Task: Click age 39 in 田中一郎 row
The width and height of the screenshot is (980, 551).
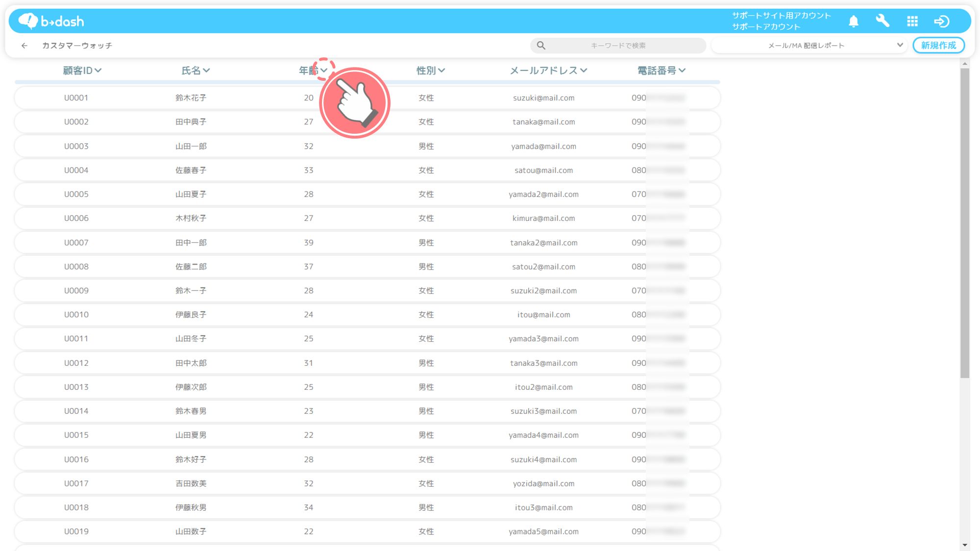Action: tap(309, 243)
